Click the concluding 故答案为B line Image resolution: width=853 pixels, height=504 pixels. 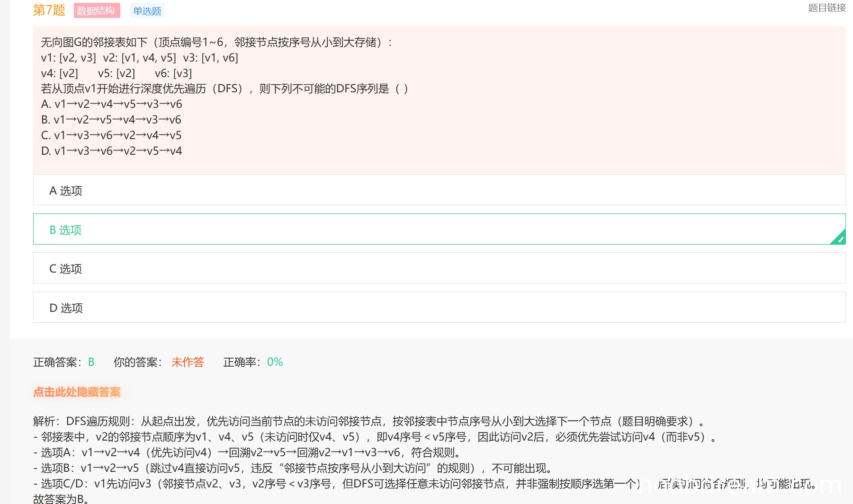tap(61, 499)
